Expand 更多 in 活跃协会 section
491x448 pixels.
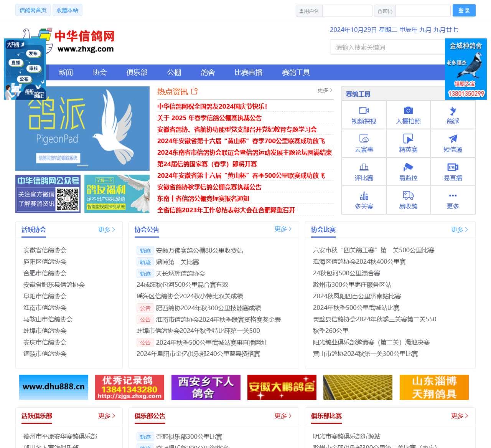[106, 229]
